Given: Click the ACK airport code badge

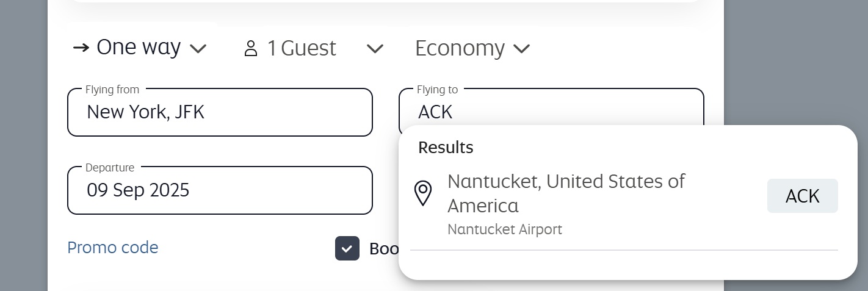Looking at the screenshot, I should coord(802,196).
